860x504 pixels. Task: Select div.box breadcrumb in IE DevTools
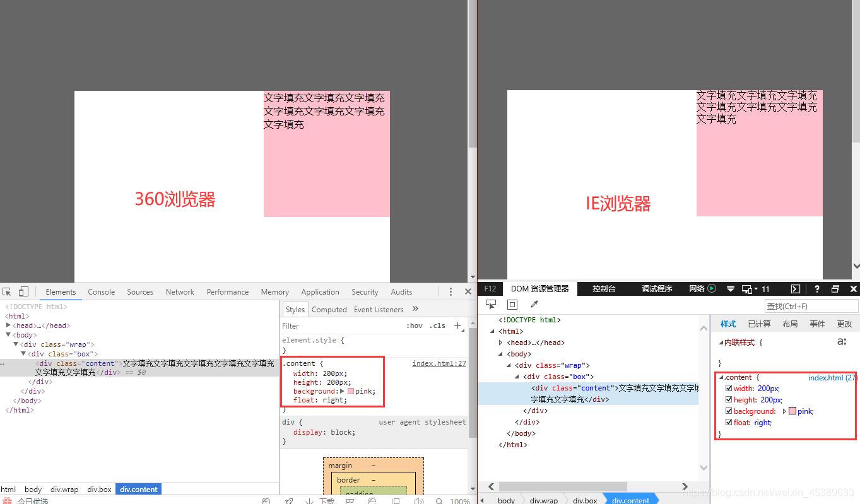click(x=585, y=500)
